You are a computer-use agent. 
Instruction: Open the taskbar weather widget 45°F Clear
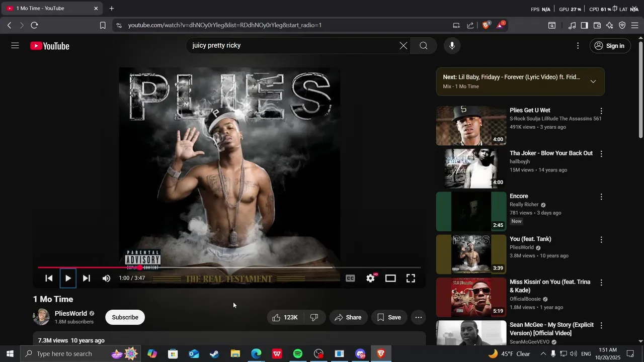[509, 354]
